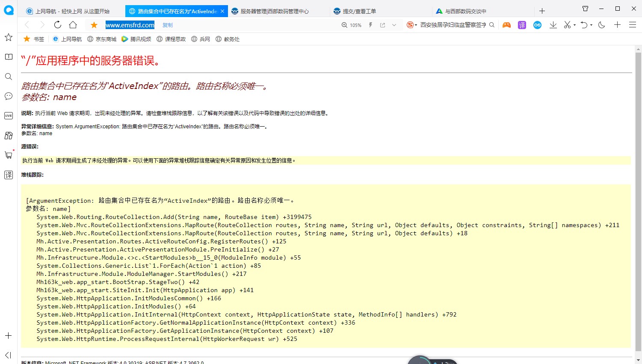Open the 课程思政 bookmark

[x=171, y=39]
